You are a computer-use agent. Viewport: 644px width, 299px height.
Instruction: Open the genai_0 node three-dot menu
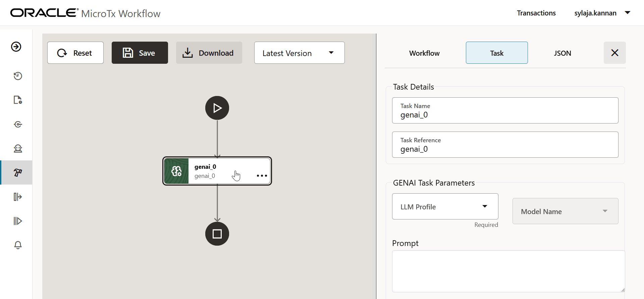pyautogui.click(x=262, y=176)
